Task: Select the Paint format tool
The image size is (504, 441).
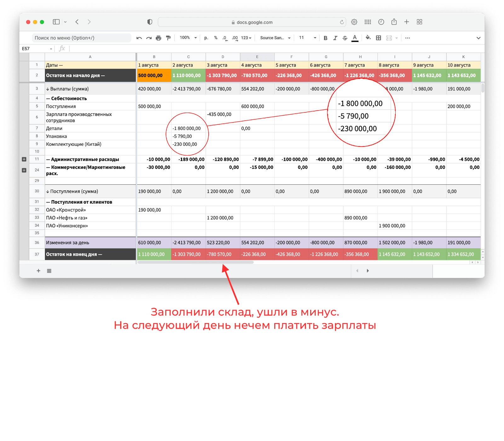Action: pos(168,38)
